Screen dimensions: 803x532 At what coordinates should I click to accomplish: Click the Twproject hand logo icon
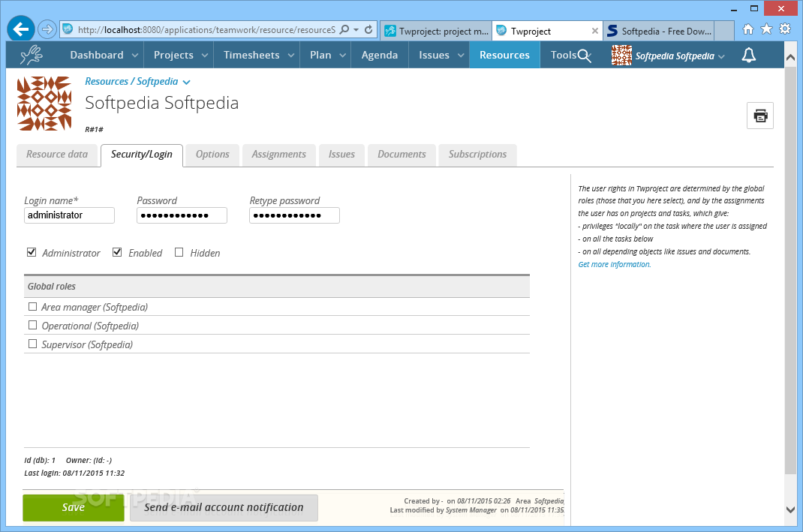[x=32, y=55]
